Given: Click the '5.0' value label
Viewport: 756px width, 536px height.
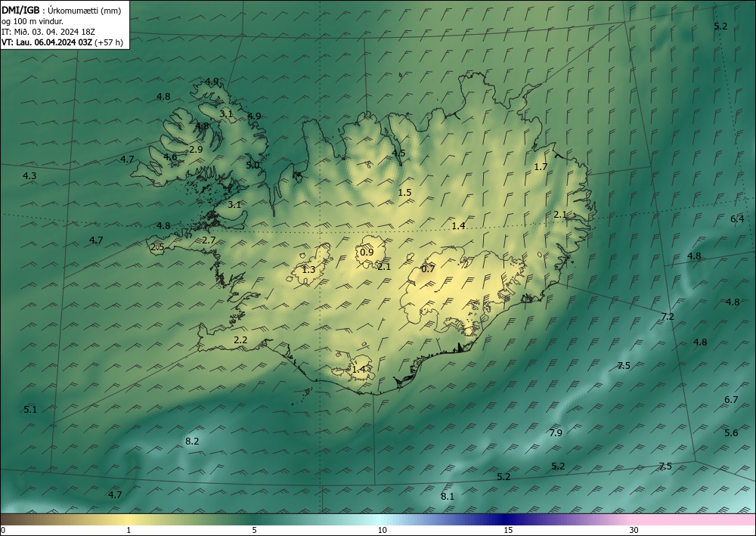Looking at the screenshot, I should click(x=253, y=166).
